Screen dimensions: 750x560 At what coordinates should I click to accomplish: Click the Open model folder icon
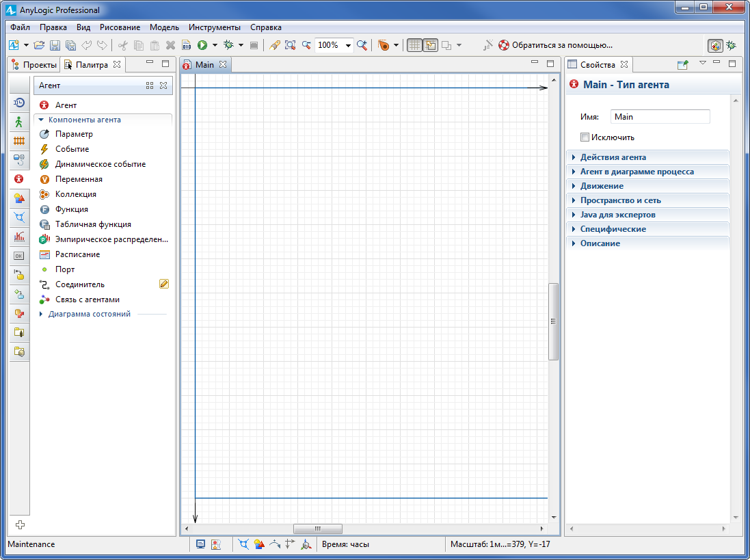[39, 45]
